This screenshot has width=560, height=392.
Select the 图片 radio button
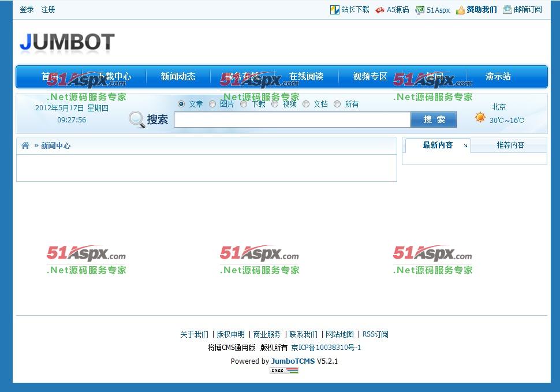212,104
